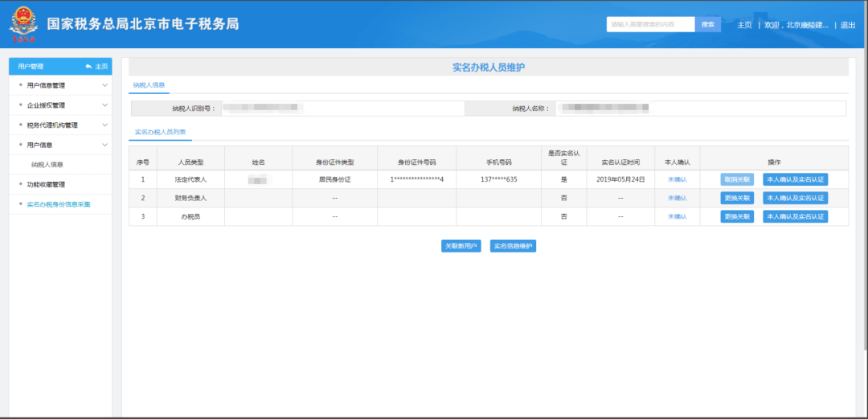The image size is (868, 419).
Task: Click the 退出 logout link
Action: pos(848,25)
